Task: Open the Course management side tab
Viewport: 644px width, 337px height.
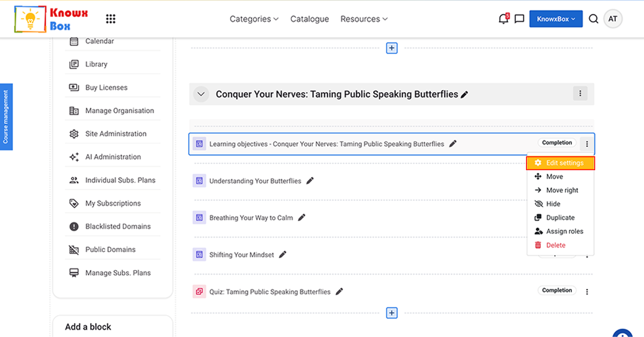Action: (x=6, y=117)
